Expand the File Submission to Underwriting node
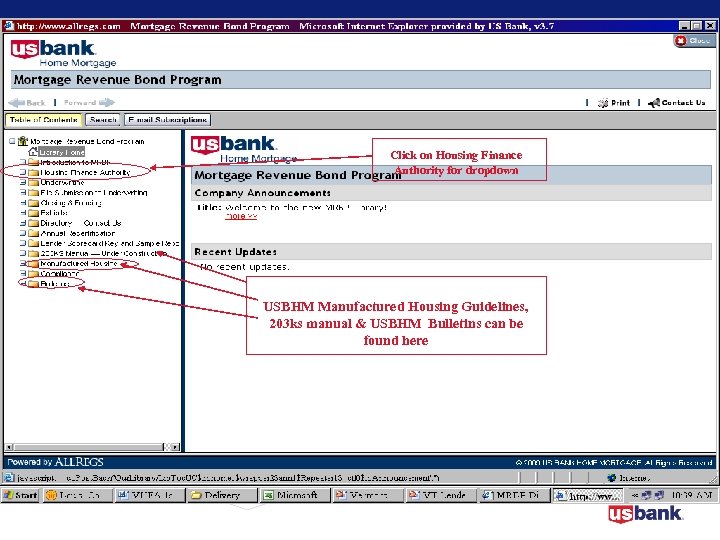 (x=23, y=192)
